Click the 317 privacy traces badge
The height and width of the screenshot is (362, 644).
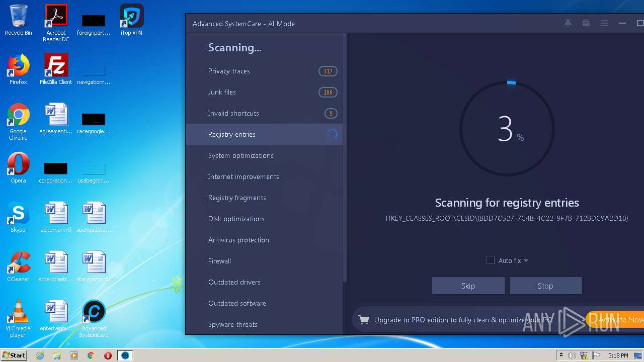tap(328, 71)
